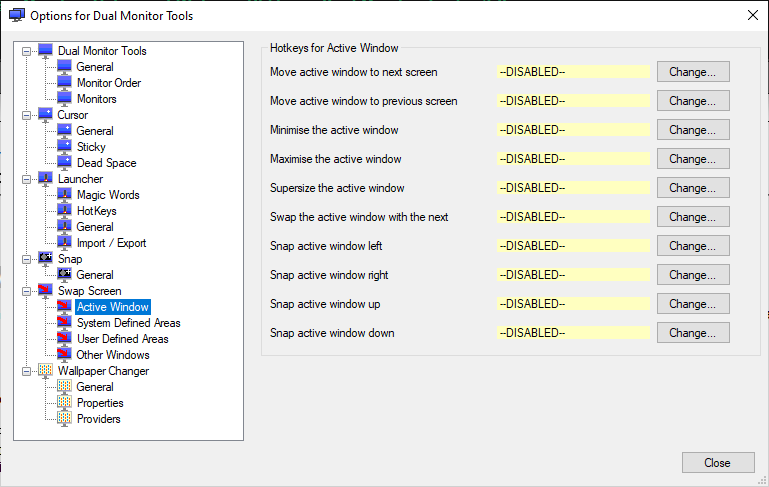
Task: Click the Close button at bottom right
Action: tap(718, 462)
